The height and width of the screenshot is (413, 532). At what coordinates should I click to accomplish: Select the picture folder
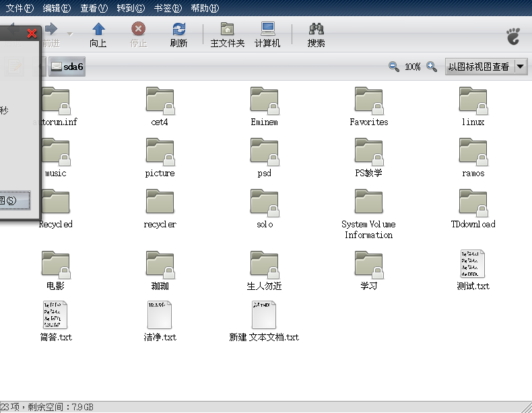160,158
